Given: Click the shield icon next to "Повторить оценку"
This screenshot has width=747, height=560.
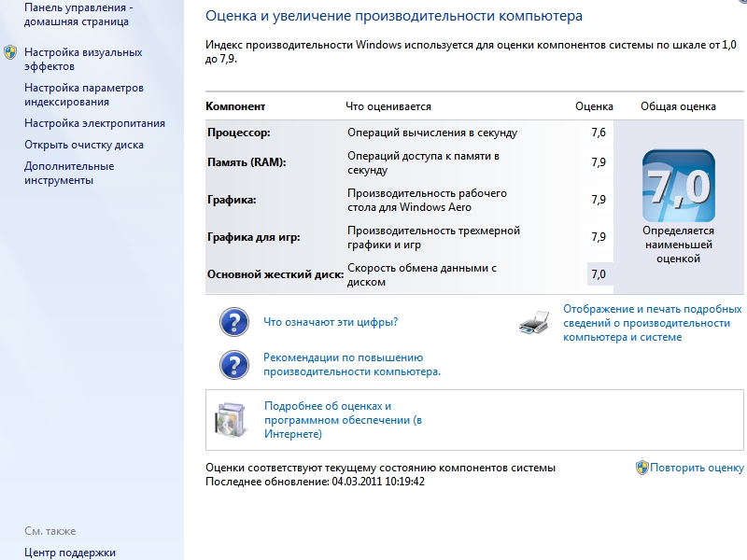Looking at the screenshot, I should (641, 467).
